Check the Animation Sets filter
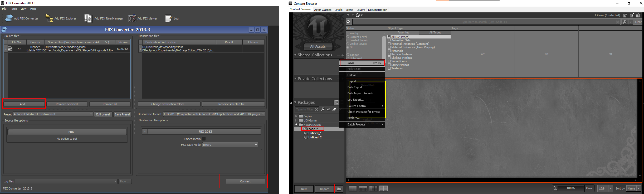The image size is (644, 194). 389,40
